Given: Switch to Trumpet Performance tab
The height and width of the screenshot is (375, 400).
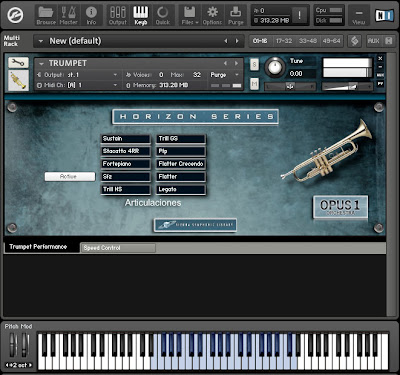Looking at the screenshot, I should tap(42, 247).
